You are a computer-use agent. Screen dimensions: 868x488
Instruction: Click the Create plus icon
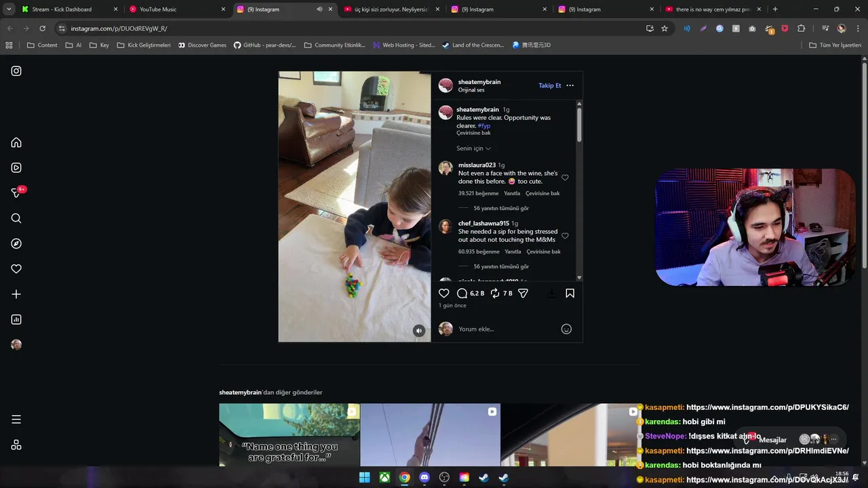[x=16, y=294]
